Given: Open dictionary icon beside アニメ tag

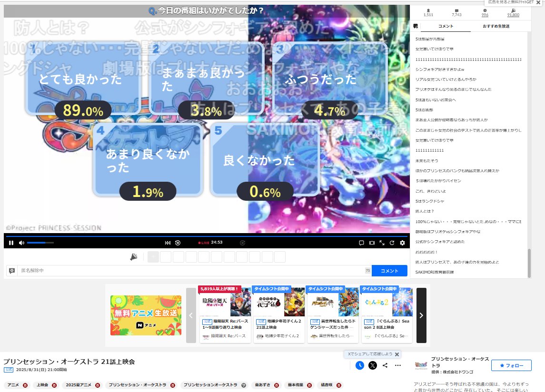Looking at the screenshot, I should tap(25, 385).
